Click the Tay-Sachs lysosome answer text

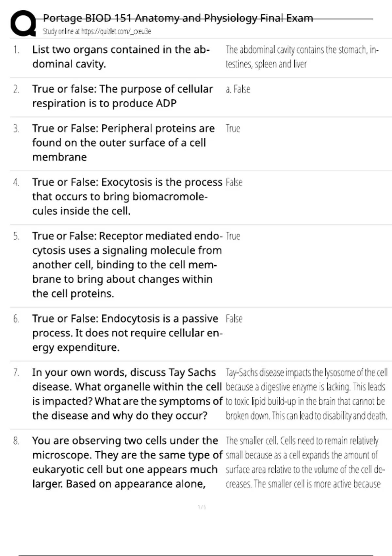tap(306, 394)
